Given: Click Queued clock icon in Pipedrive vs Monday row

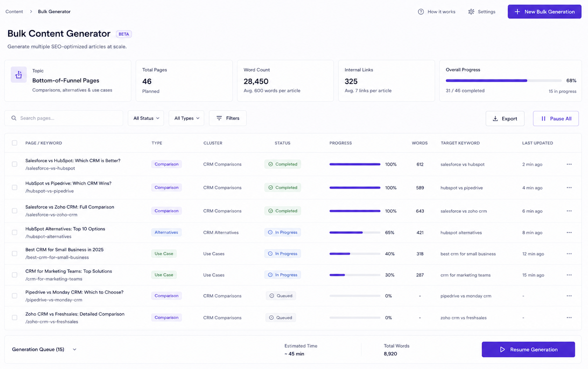Looking at the screenshot, I should [271, 296].
